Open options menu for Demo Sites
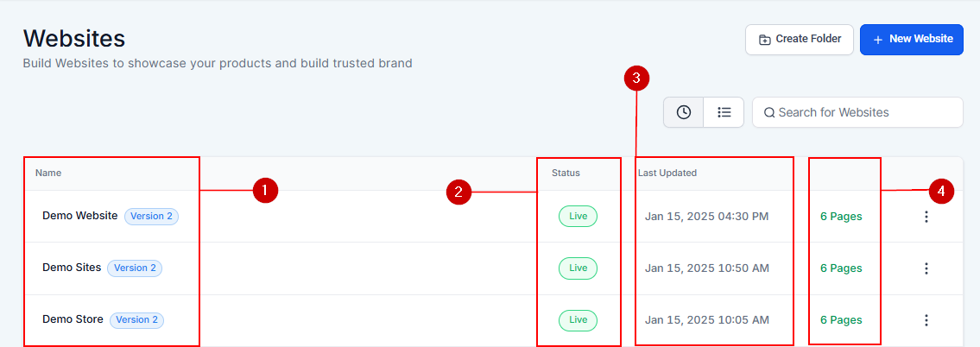This screenshot has height=347, width=980. 926,268
